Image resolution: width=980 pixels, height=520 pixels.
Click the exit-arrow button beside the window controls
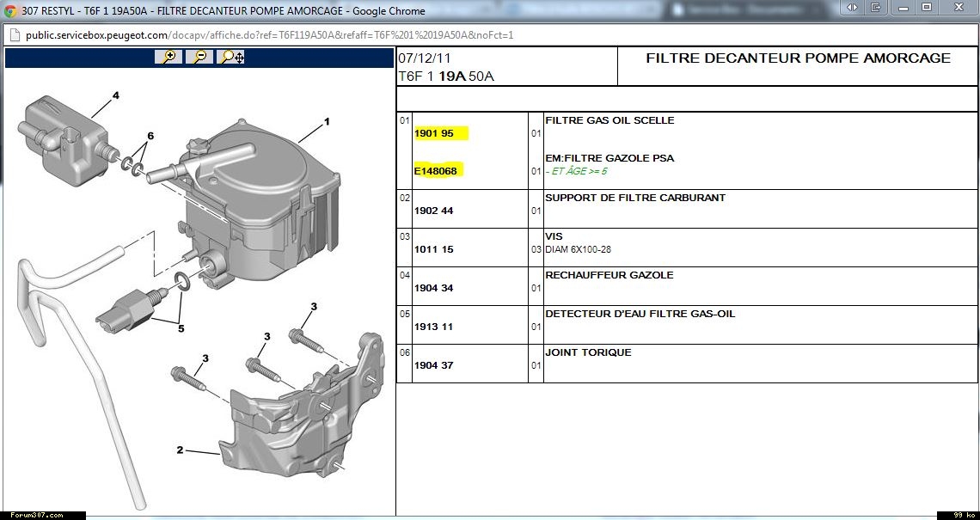pyautogui.click(x=876, y=8)
